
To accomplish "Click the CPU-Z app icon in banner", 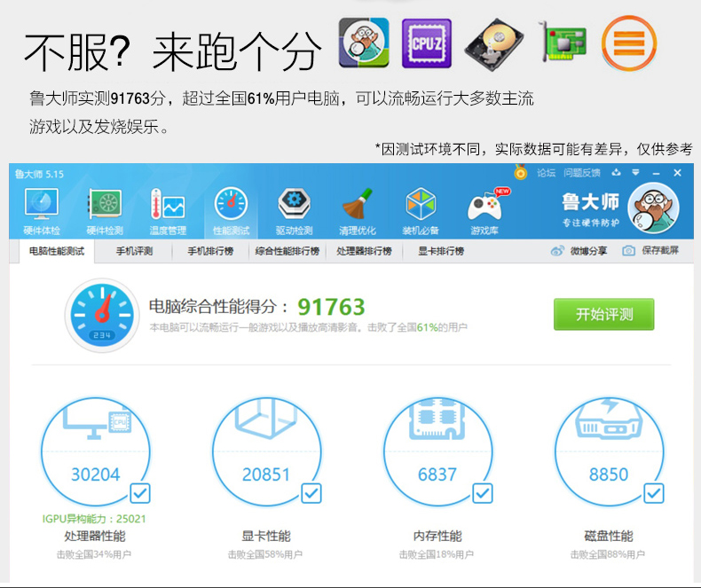I will click(x=427, y=43).
